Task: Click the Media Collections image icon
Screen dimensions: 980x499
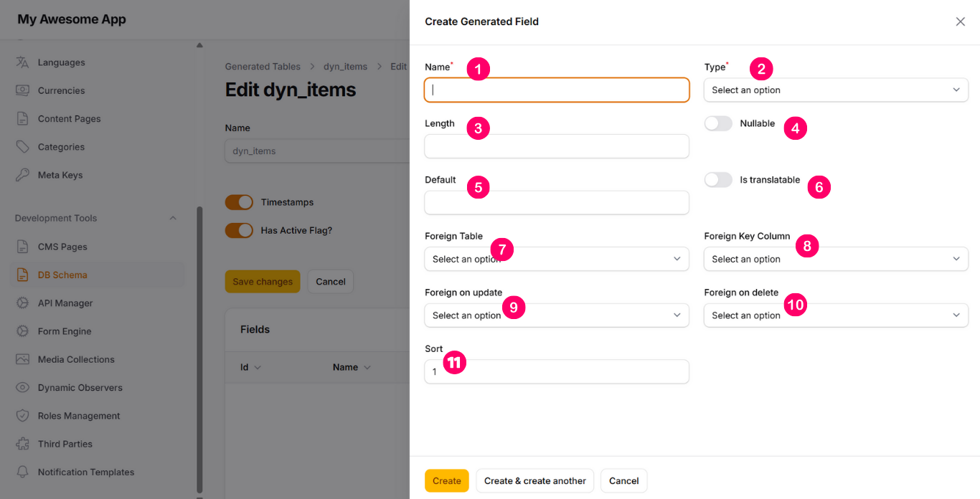Action: pos(22,359)
